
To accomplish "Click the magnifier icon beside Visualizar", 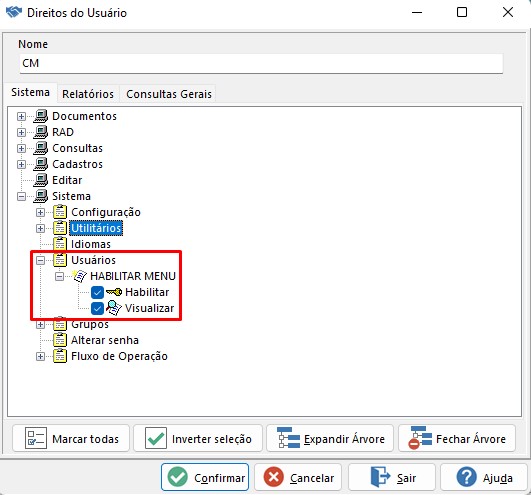I will (114, 308).
